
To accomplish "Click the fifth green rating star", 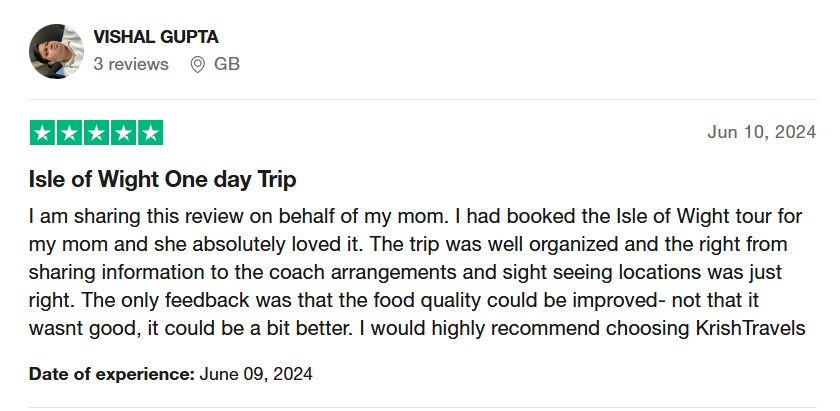I will click(x=151, y=133).
